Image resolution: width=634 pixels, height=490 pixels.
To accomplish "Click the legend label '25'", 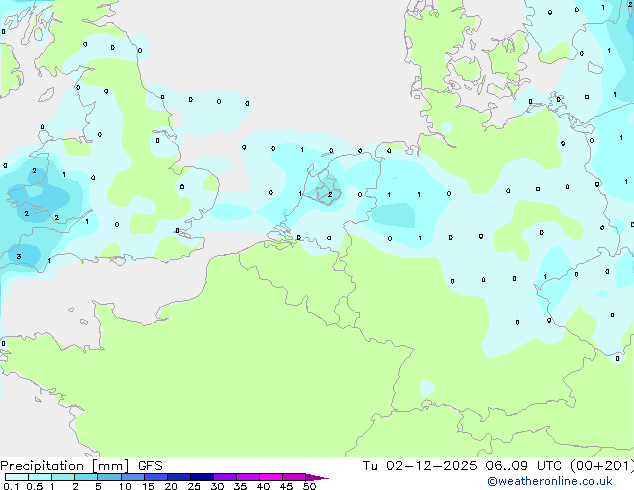I will point(194,486).
